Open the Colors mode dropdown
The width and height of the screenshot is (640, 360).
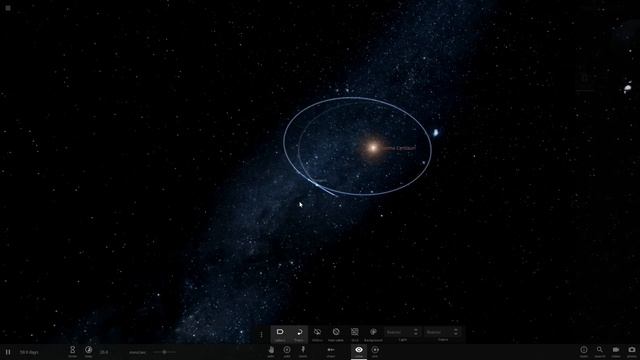point(443,332)
